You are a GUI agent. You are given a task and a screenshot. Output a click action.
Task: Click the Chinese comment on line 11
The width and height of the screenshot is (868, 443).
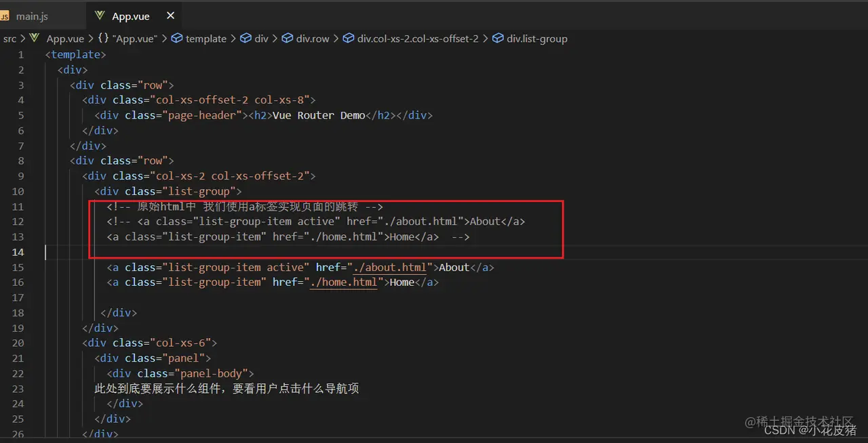coord(245,207)
